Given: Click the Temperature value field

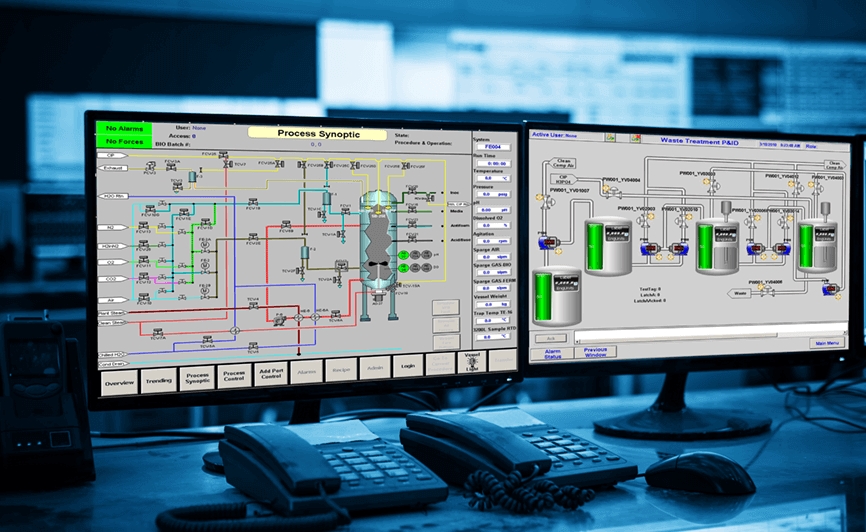Looking at the screenshot, I should (x=492, y=178).
